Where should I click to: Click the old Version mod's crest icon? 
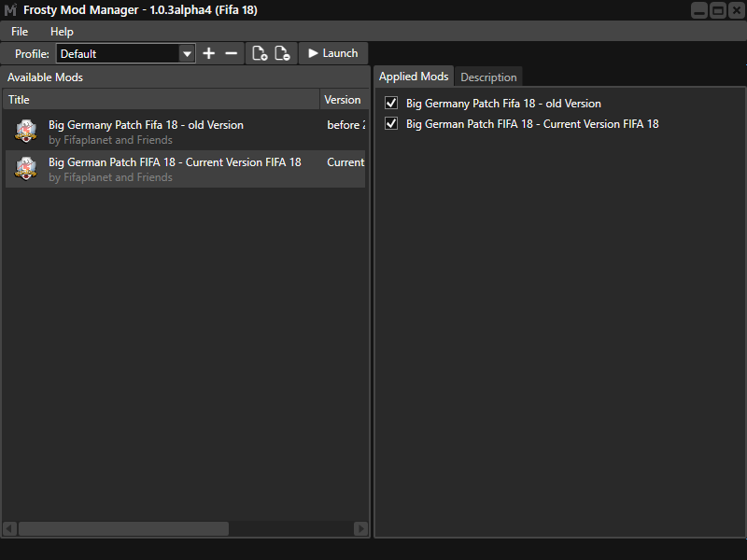tap(26, 131)
